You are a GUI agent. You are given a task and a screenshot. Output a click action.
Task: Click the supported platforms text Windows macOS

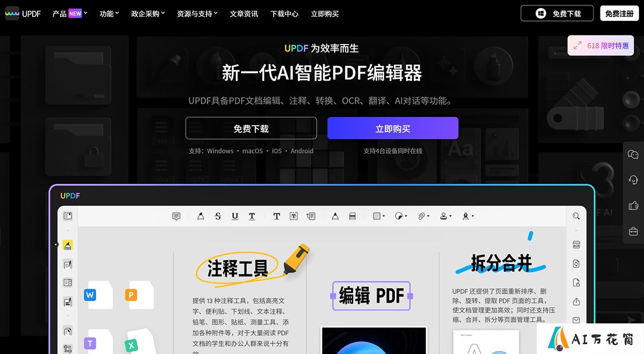[251, 151]
